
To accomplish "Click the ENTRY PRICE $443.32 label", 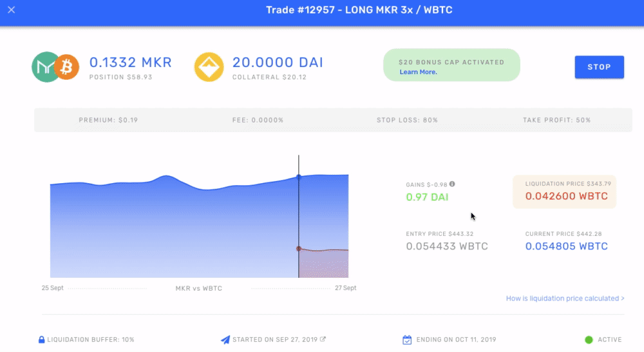I will [439, 234].
